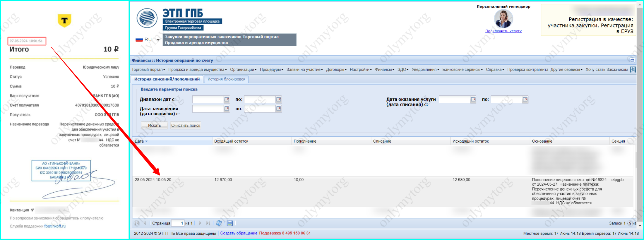The width and height of the screenshot is (644, 240).
Task: Go to the last page in pagination
Action: (x=208, y=223)
